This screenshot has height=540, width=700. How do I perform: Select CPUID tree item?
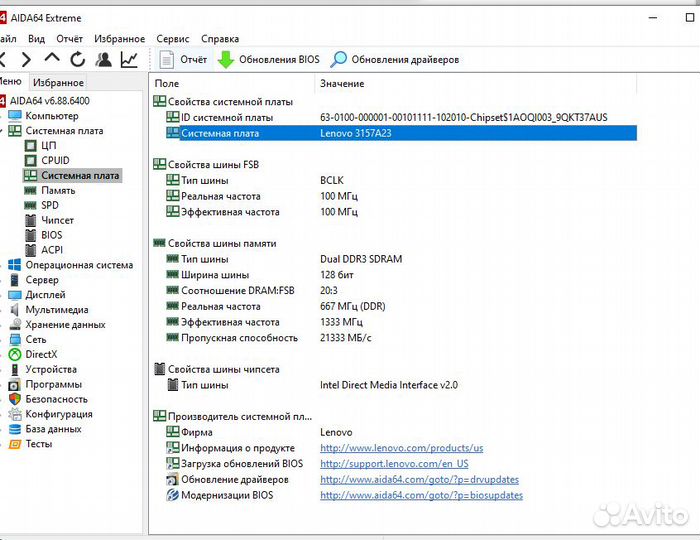pyautogui.click(x=55, y=161)
